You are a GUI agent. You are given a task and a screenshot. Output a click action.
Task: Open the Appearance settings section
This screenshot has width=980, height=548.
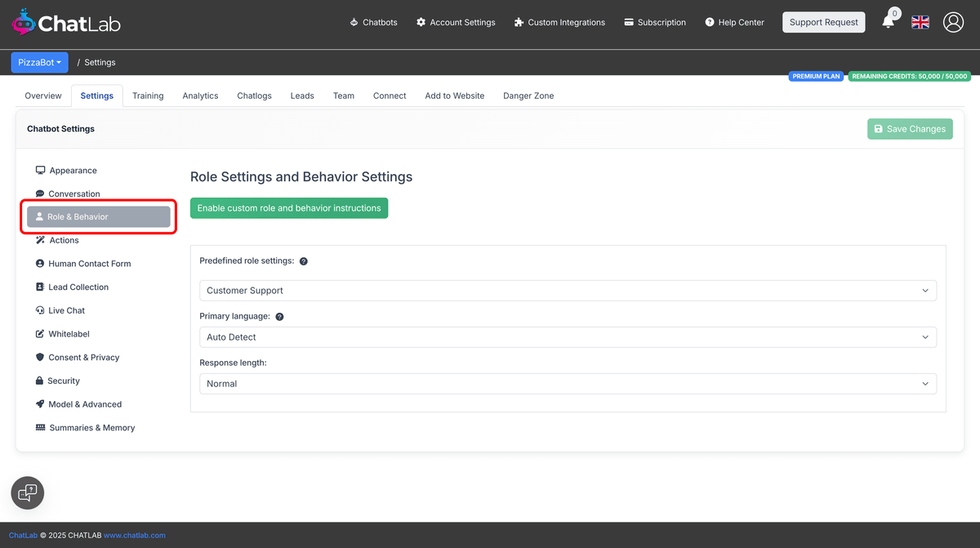[72, 170]
